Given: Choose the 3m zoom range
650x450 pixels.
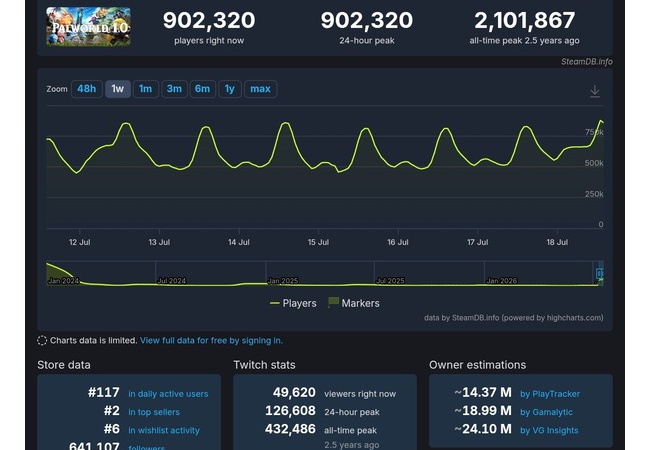Looking at the screenshot, I should point(174,89).
